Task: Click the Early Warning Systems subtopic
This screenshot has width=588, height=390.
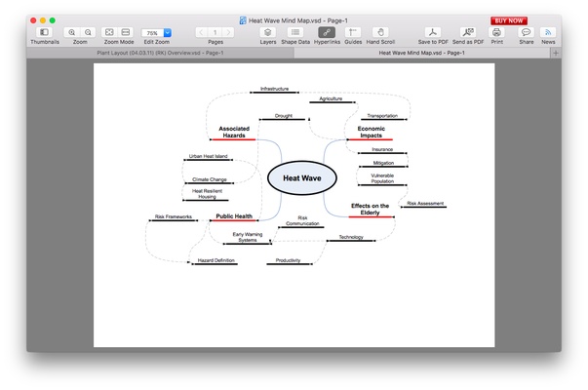Action: coord(248,237)
